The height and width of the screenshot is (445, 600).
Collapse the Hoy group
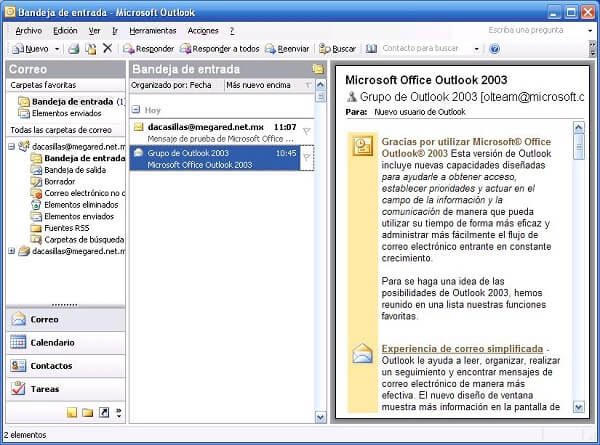coord(136,110)
